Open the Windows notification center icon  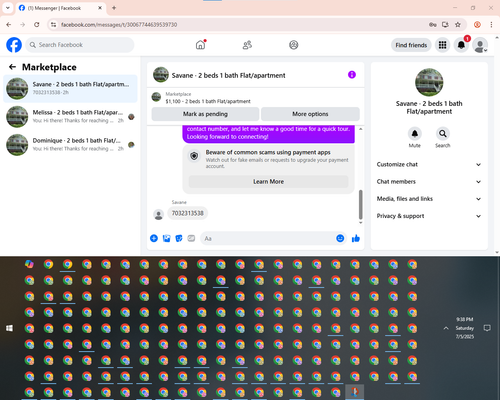point(487,328)
